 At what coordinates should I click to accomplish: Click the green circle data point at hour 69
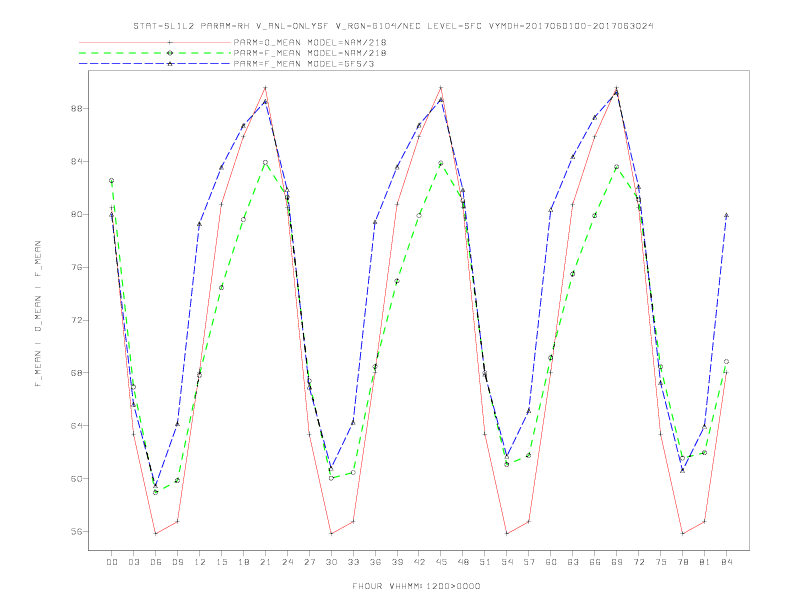coord(616,167)
